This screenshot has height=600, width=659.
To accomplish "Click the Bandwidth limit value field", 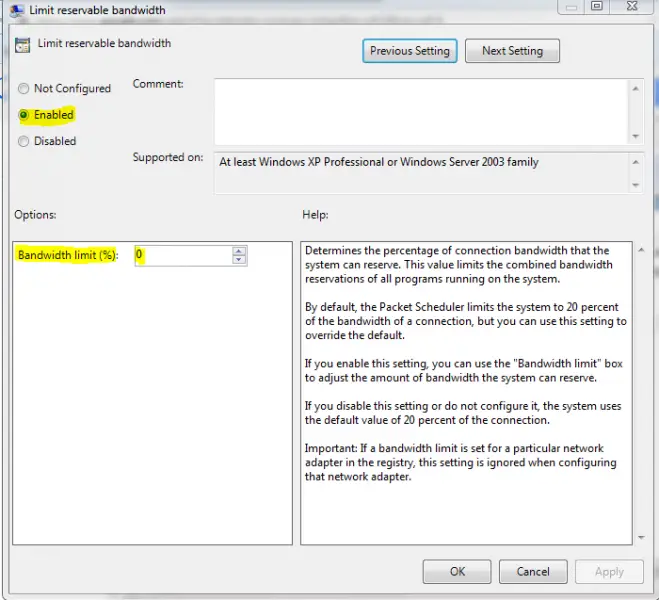I will (183, 255).
